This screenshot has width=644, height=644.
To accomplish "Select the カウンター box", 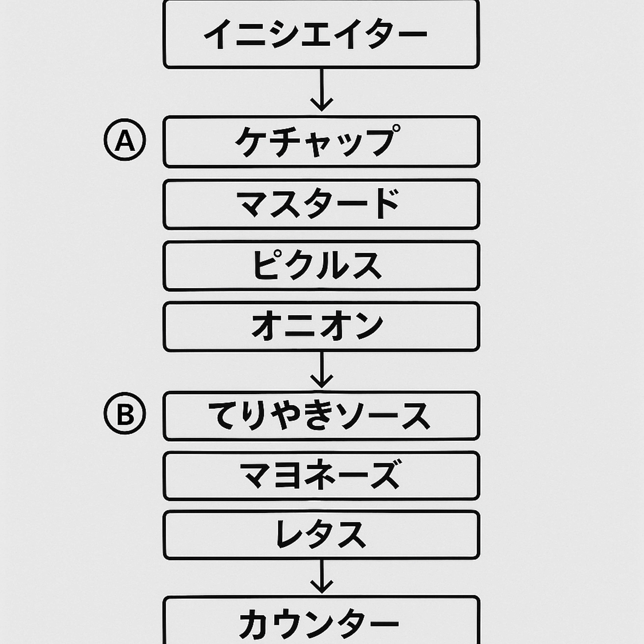I will pyautogui.click(x=321, y=620).
